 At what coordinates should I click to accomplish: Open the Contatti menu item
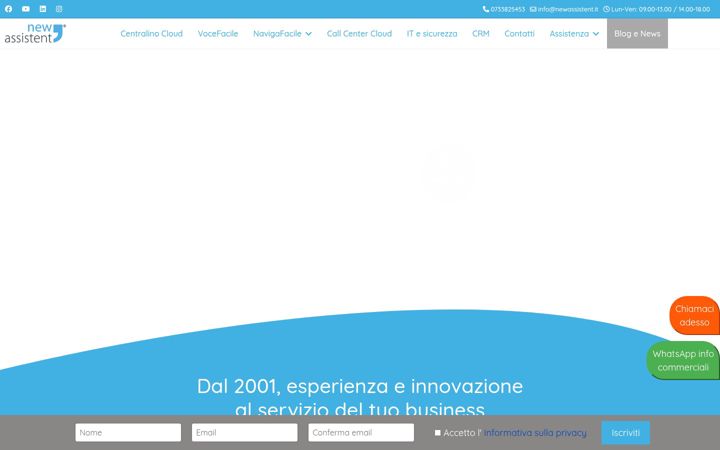pos(519,34)
